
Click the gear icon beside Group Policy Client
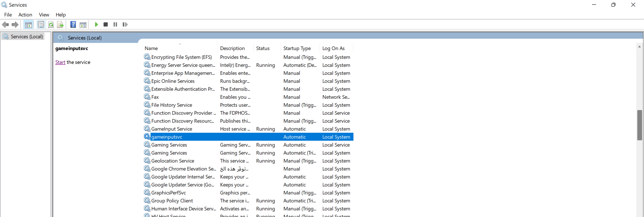click(x=147, y=201)
